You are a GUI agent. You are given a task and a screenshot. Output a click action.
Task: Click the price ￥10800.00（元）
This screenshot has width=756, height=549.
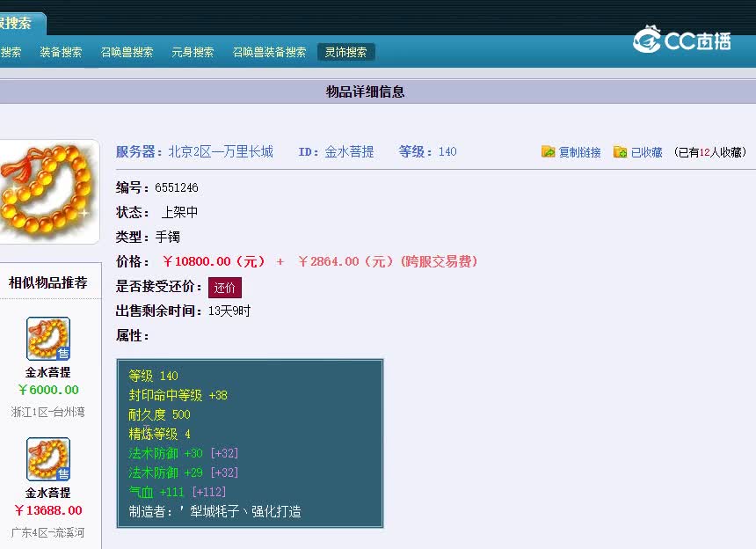click(214, 261)
